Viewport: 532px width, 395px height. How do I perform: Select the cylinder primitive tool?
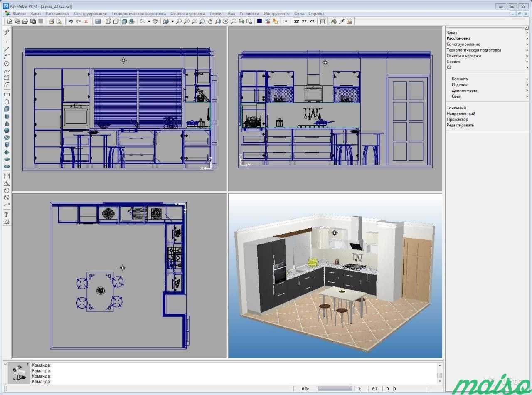pos(7,116)
